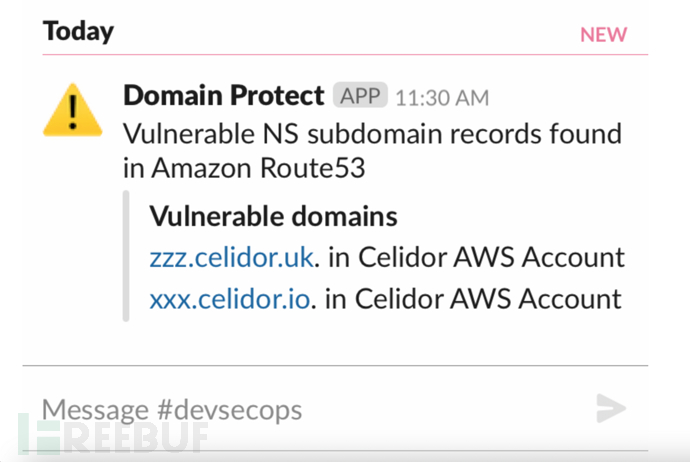This screenshot has width=690, height=462.
Task: Click the pink NEW messages label
Action: [x=604, y=35]
